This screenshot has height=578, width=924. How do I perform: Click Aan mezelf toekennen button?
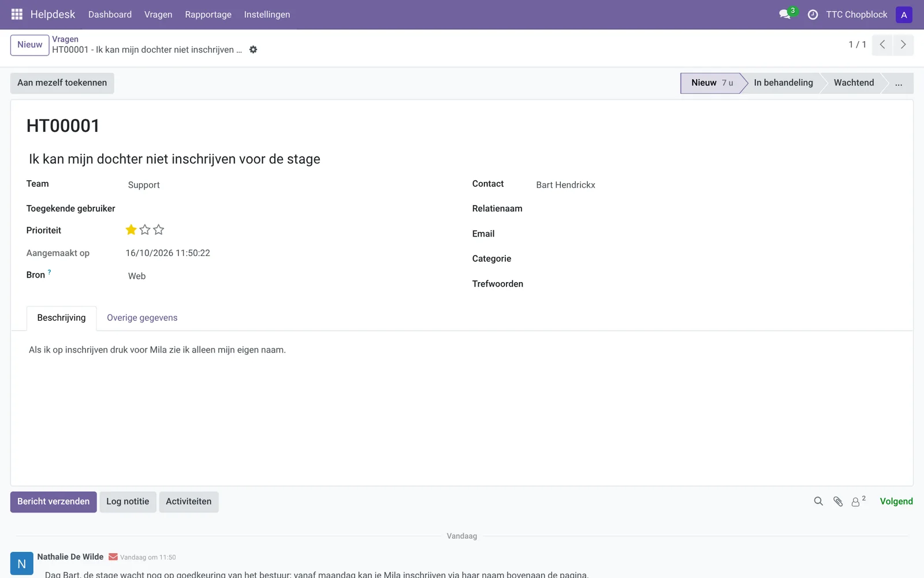(62, 83)
